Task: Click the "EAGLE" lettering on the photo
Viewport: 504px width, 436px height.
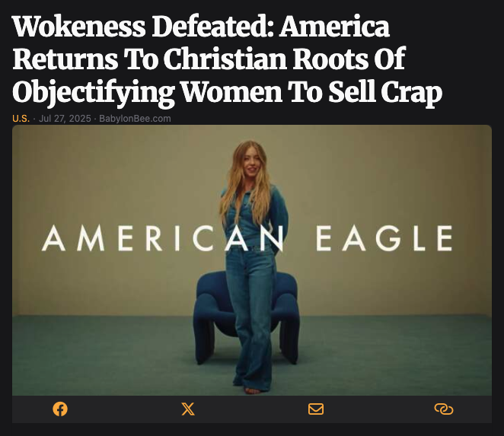Action: point(384,238)
